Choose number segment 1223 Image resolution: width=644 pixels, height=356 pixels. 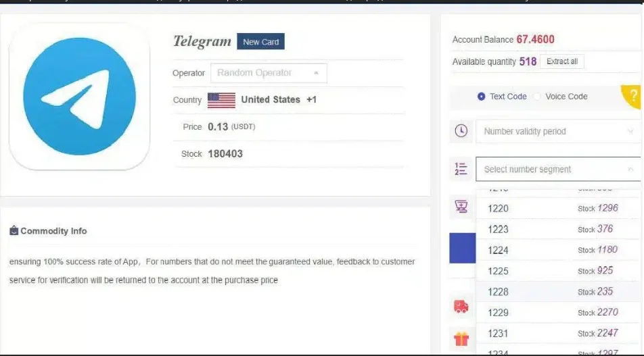(557, 229)
